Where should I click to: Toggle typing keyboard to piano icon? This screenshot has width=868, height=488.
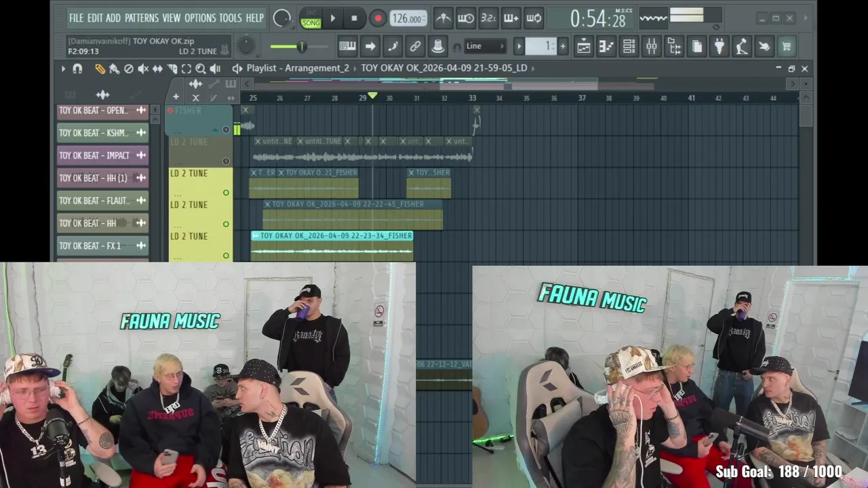(348, 46)
